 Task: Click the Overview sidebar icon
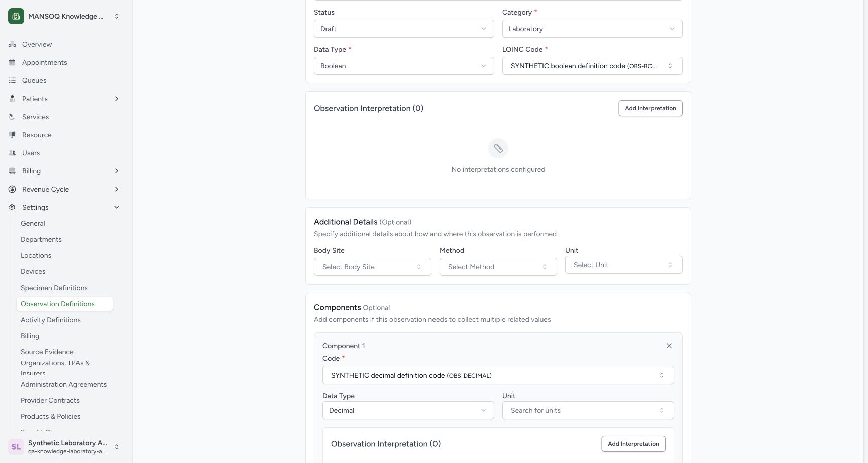[x=12, y=44]
